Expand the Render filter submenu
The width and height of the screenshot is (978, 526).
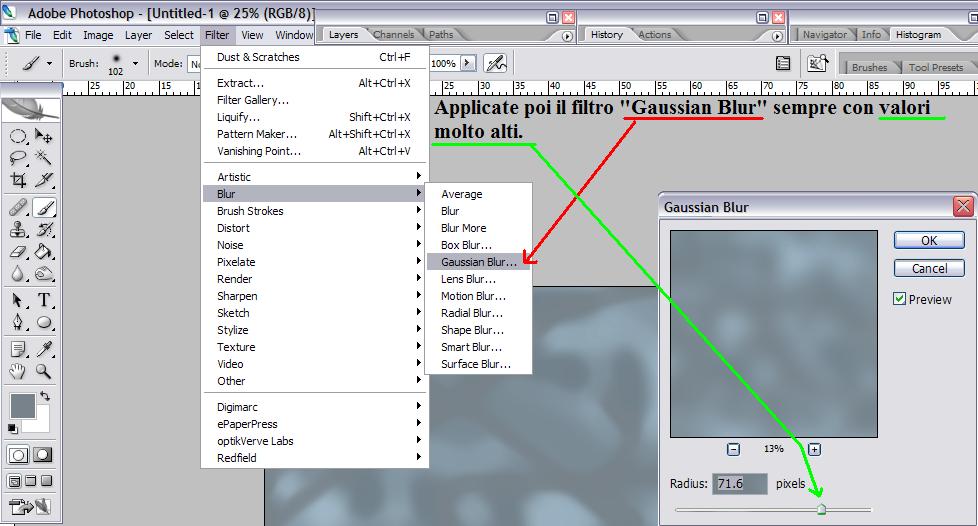click(316, 279)
